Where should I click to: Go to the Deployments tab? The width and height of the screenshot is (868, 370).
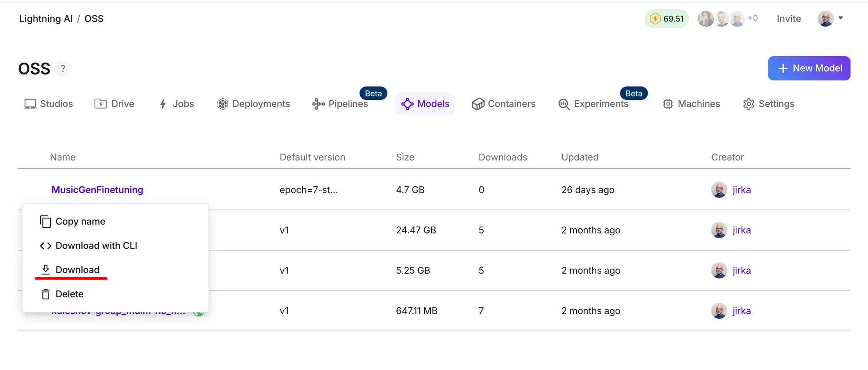253,104
